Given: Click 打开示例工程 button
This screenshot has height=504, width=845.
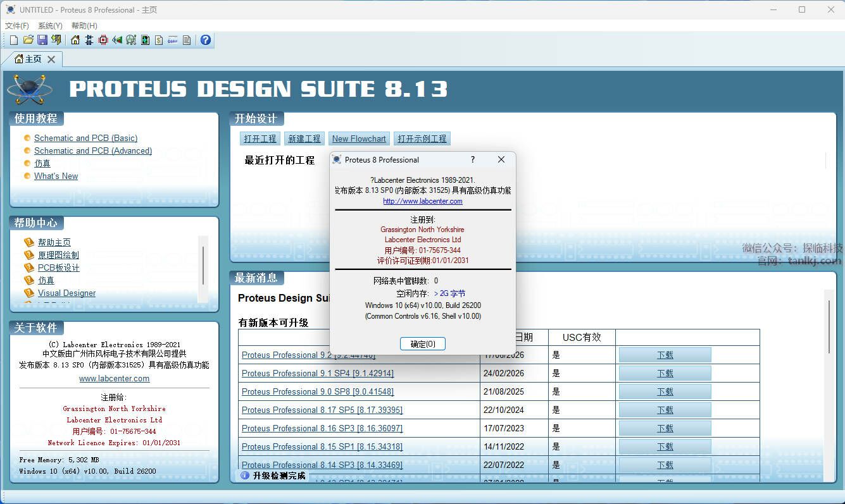Looking at the screenshot, I should [x=422, y=138].
